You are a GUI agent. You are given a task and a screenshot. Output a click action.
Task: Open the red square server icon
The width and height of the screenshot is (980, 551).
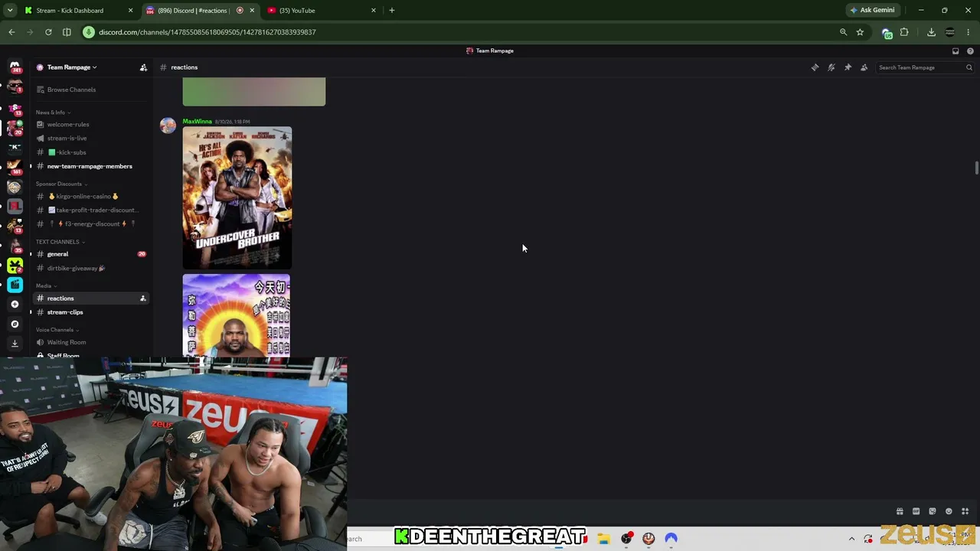(15, 206)
